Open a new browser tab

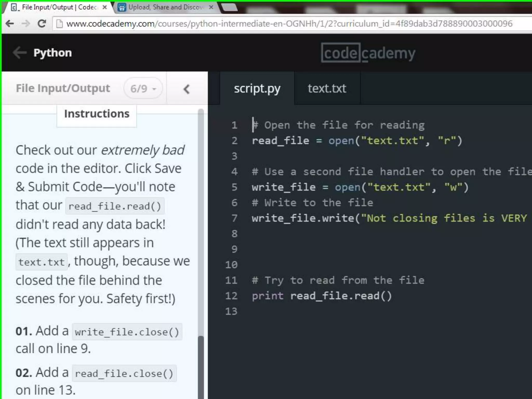(229, 7)
